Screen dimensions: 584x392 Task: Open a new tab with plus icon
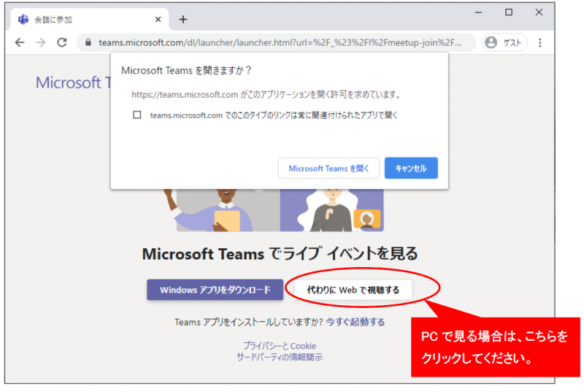click(183, 20)
